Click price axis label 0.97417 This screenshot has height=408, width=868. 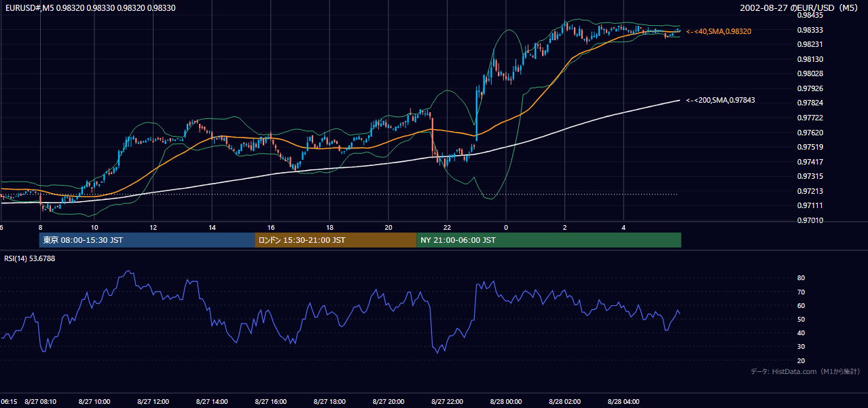pyautogui.click(x=809, y=162)
